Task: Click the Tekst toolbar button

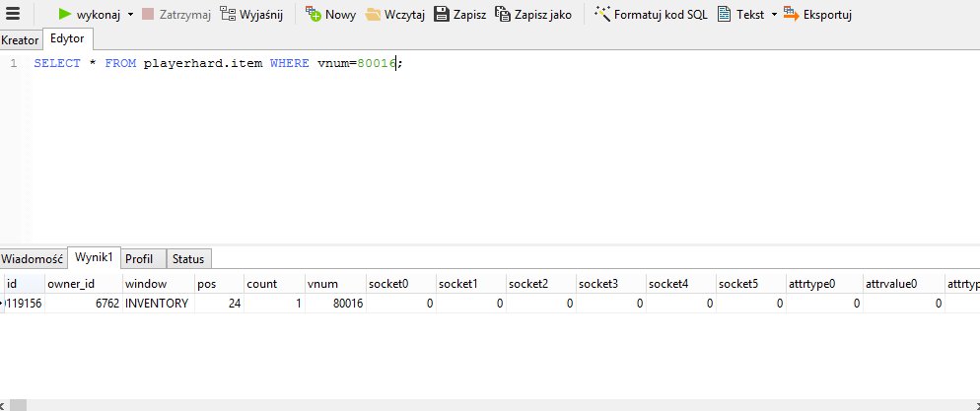Action: click(740, 15)
